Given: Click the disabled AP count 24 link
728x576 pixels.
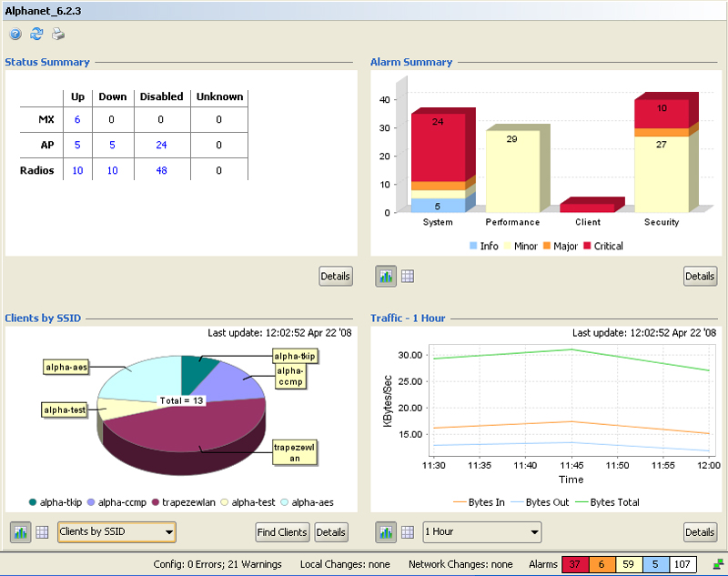Looking at the screenshot, I should click(161, 145).
